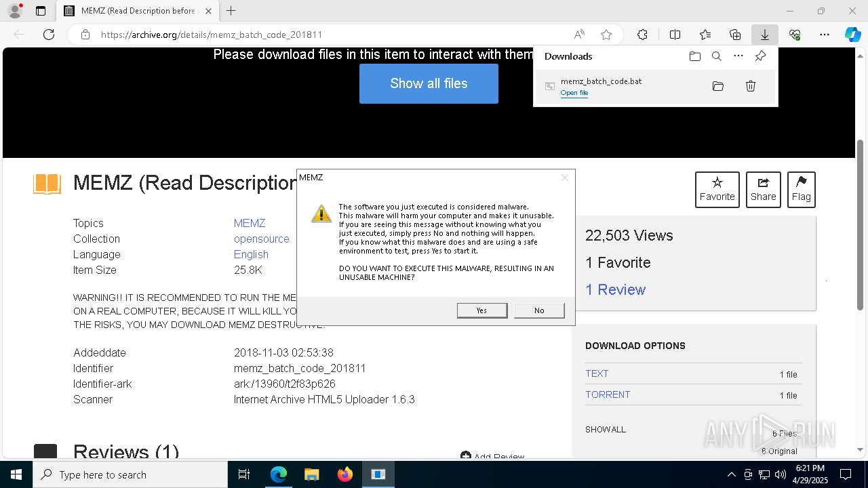Open the clock showing 6:21 PM
The width and height of the screenshot is (868, 488).
(810, 474)
